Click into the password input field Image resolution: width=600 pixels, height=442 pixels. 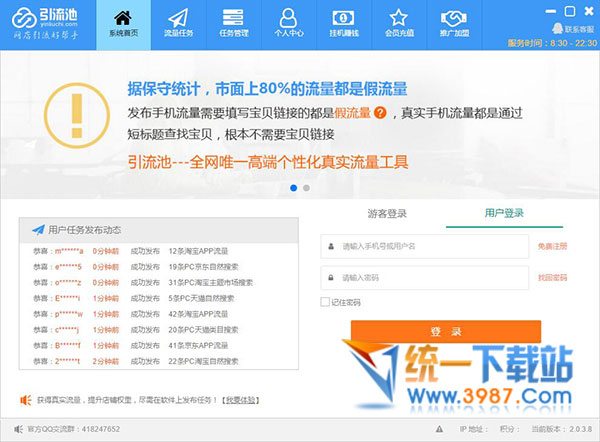pos(430,278)
